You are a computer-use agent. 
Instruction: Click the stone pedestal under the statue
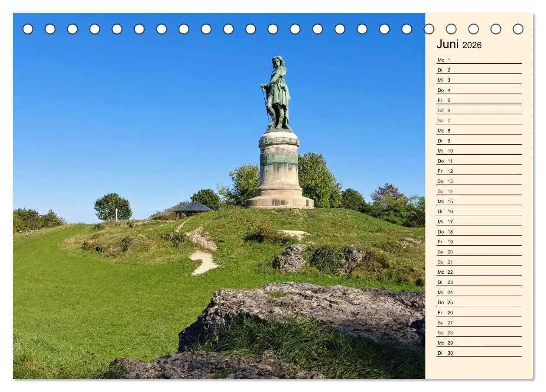279,170
